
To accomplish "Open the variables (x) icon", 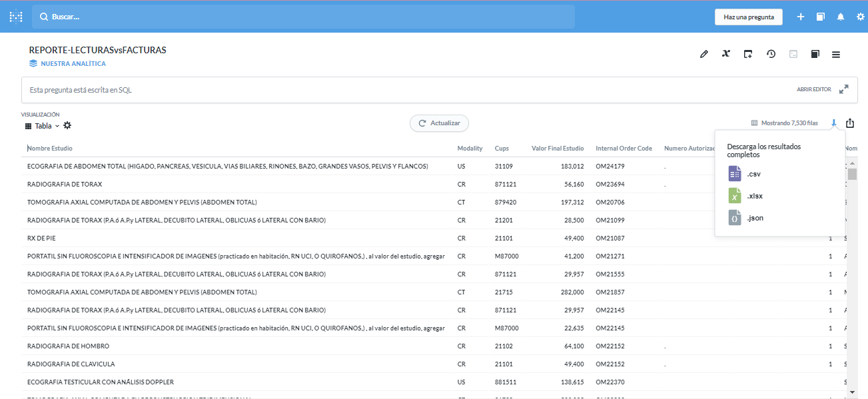I will pos(726,54).
